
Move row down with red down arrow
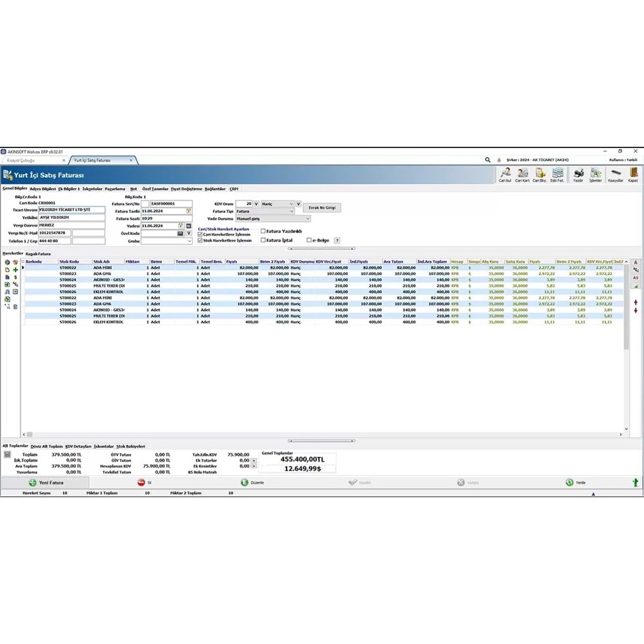point(636,310)
